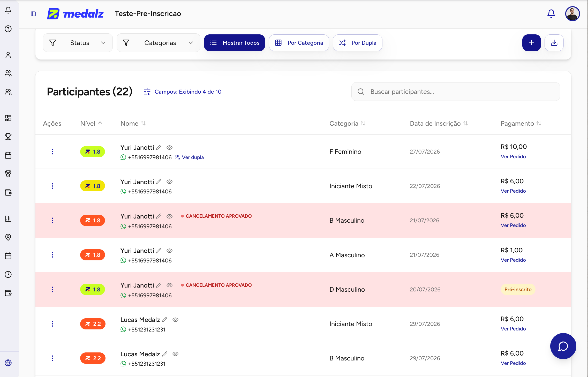Click the plus icon to add participant

532,43
